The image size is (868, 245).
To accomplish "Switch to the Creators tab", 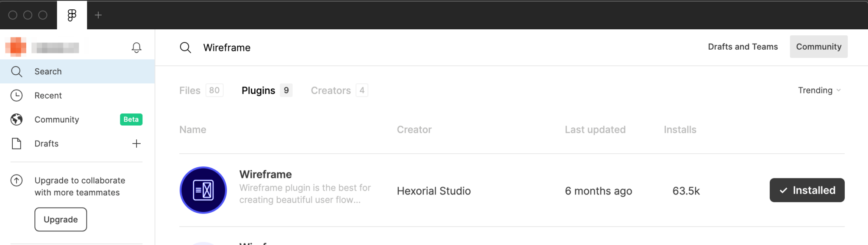I will (x=339, y=90).
